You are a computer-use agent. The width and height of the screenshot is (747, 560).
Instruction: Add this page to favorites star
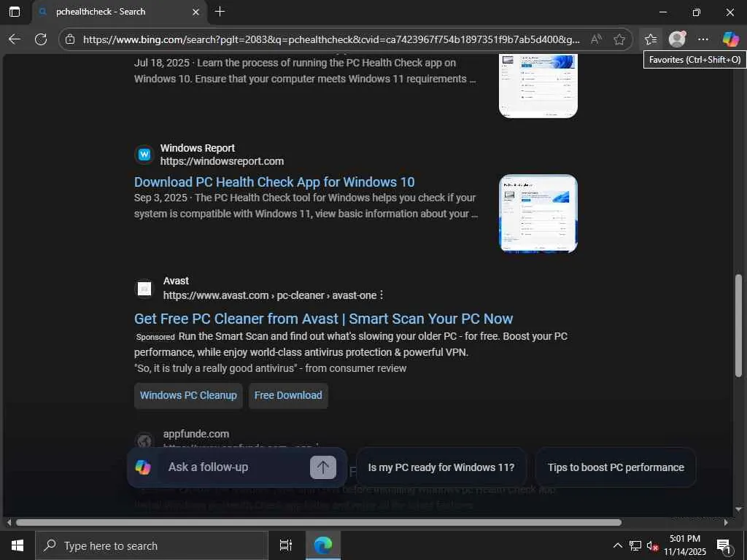(x=619, y=39)
